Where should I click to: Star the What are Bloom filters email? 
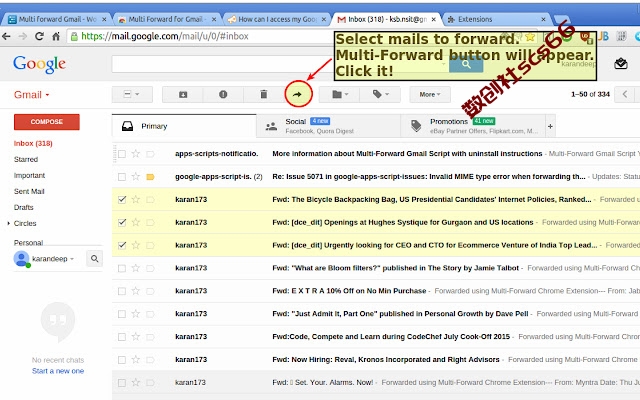click(136, 268)
